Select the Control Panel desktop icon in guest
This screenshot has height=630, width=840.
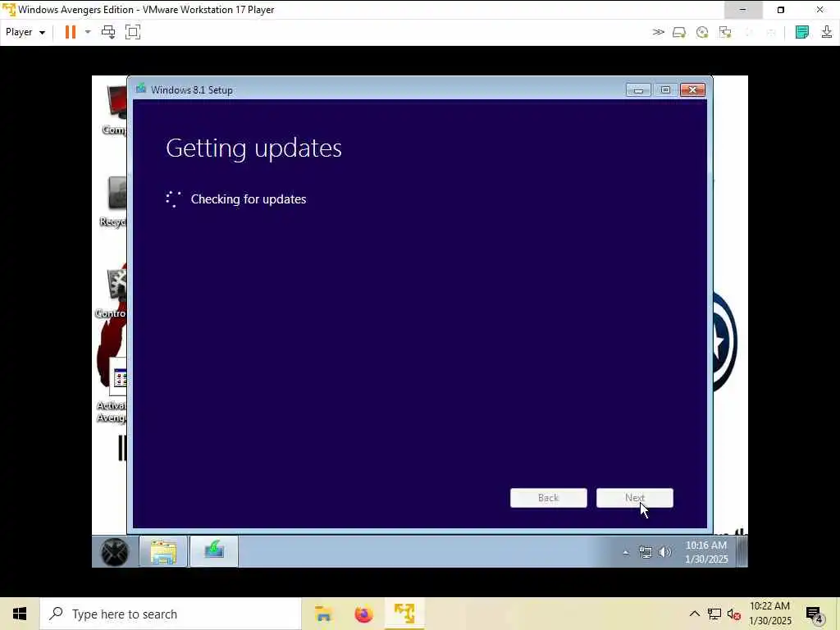[112, 293]
